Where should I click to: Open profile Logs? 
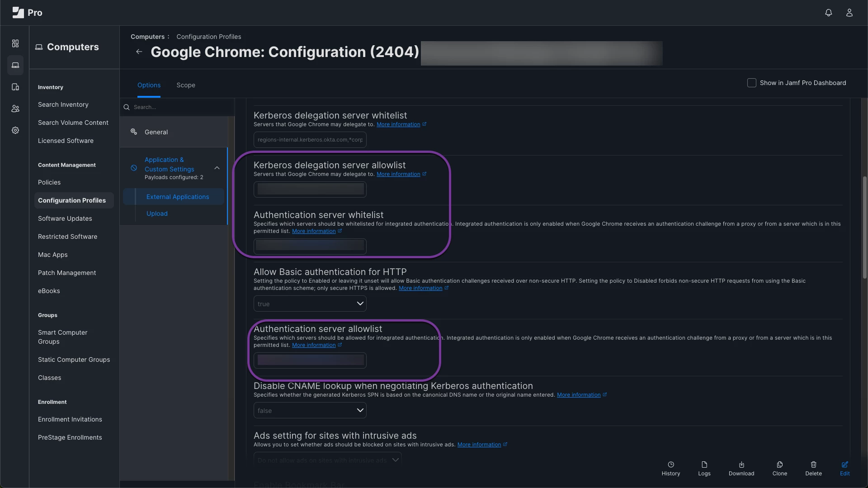[x=704, y=469]
